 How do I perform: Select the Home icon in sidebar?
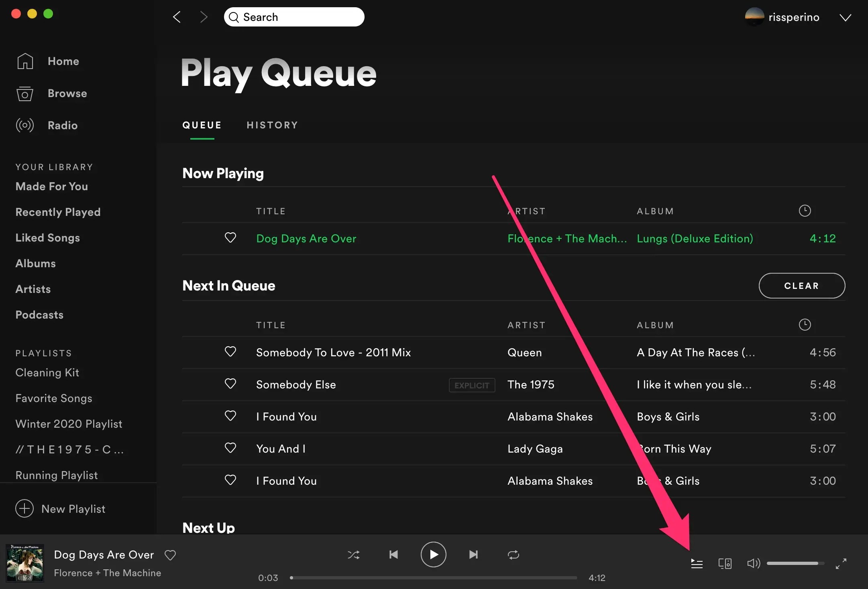[25, 61]
